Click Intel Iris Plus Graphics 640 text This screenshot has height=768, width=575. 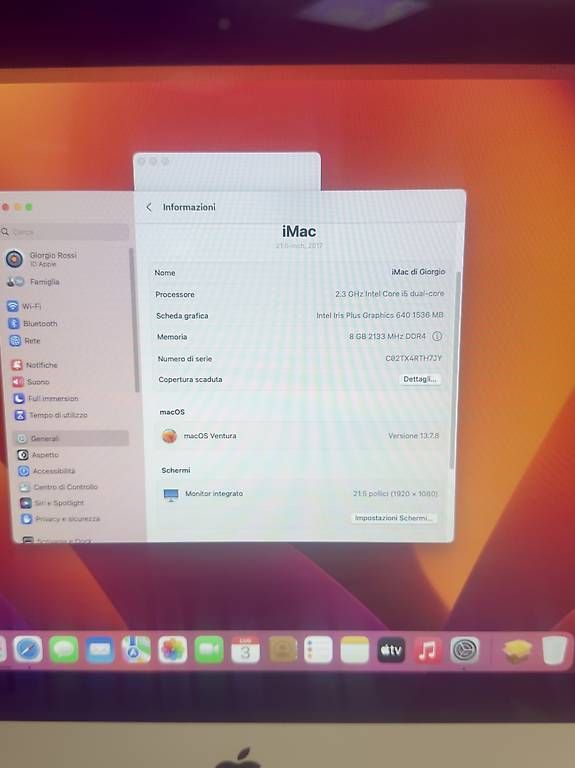(380, 315)
